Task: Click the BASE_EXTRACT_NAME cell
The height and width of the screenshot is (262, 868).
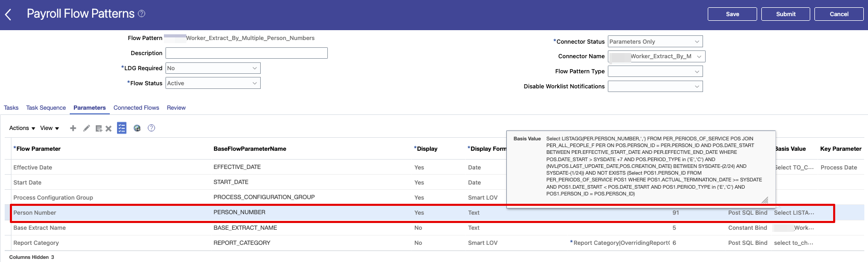Action: point(245,228)
